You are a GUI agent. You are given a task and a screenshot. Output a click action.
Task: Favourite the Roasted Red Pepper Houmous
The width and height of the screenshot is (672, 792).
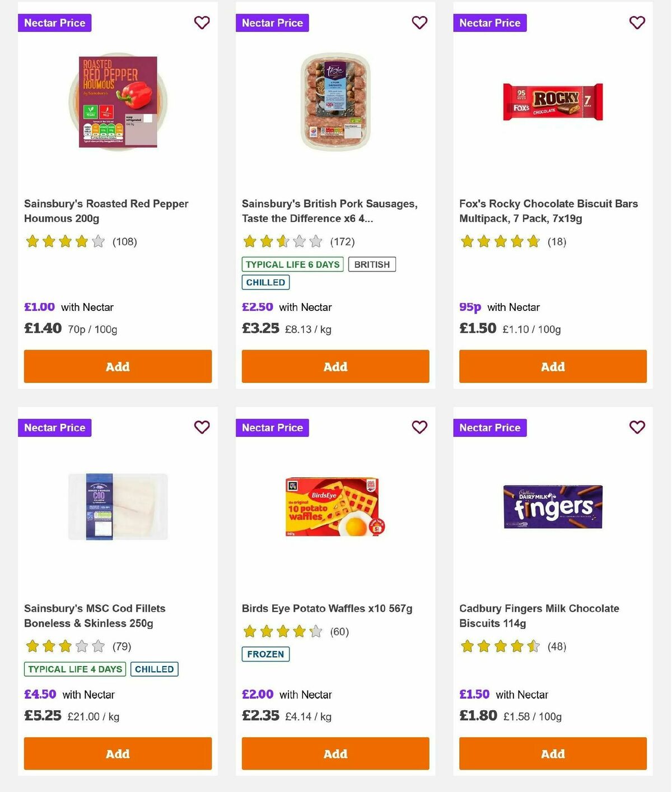click(202, 23)
